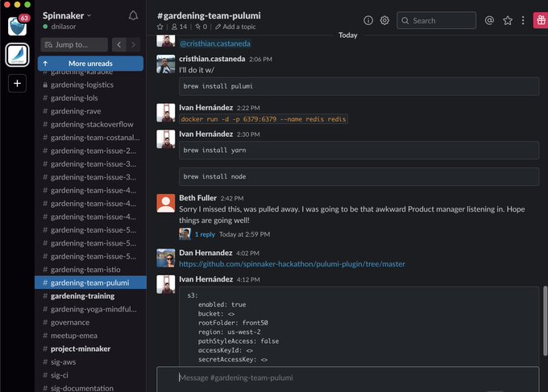Click cristhian.castaneda's avatar at 2:06 PM

coord(166,64)
